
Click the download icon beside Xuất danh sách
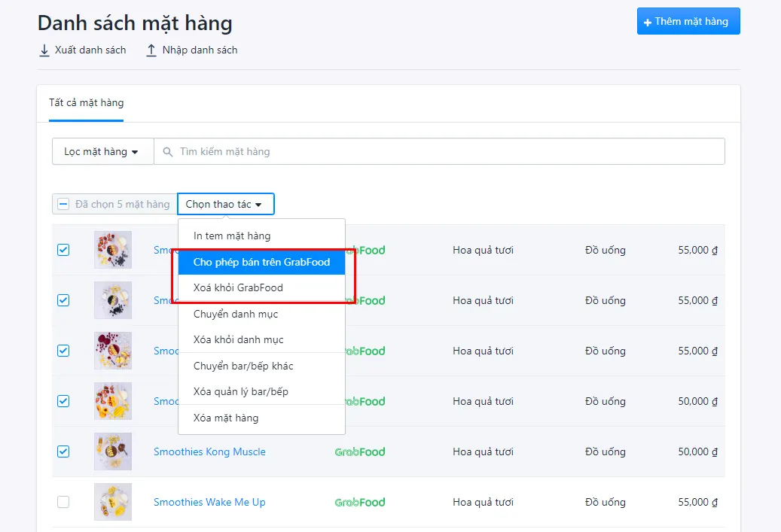click(x=44, y=50)
